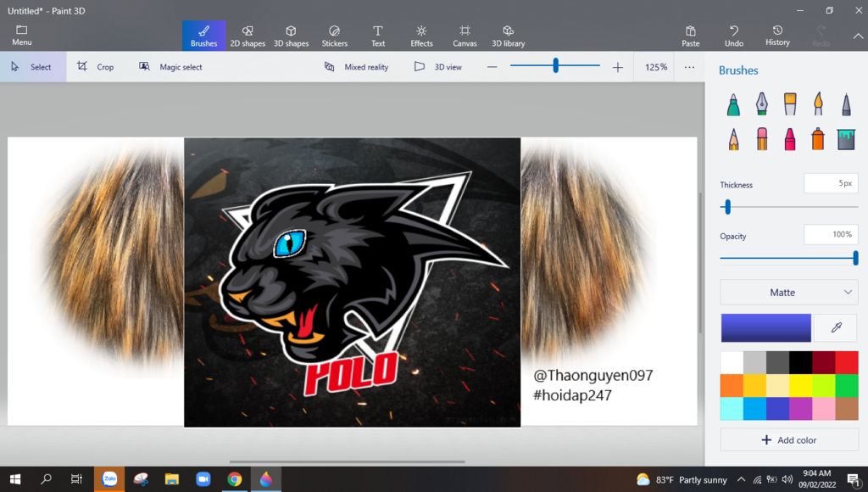Open the Stickers tab

(x=334, y=36)
